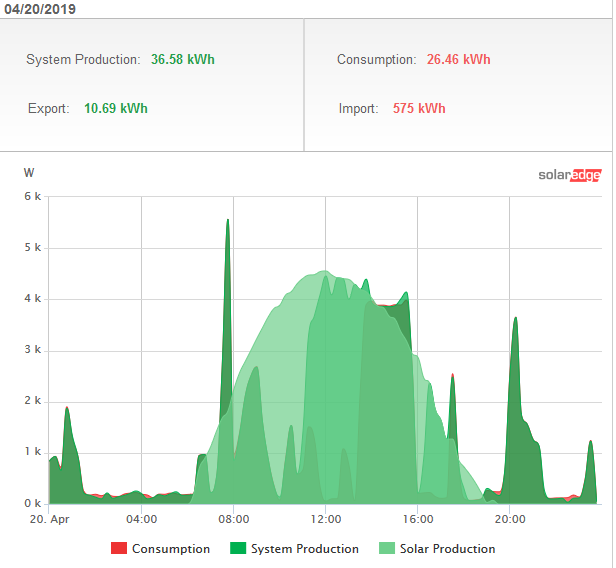Click the 16:00 x-axis label

[x=418, y=519]
